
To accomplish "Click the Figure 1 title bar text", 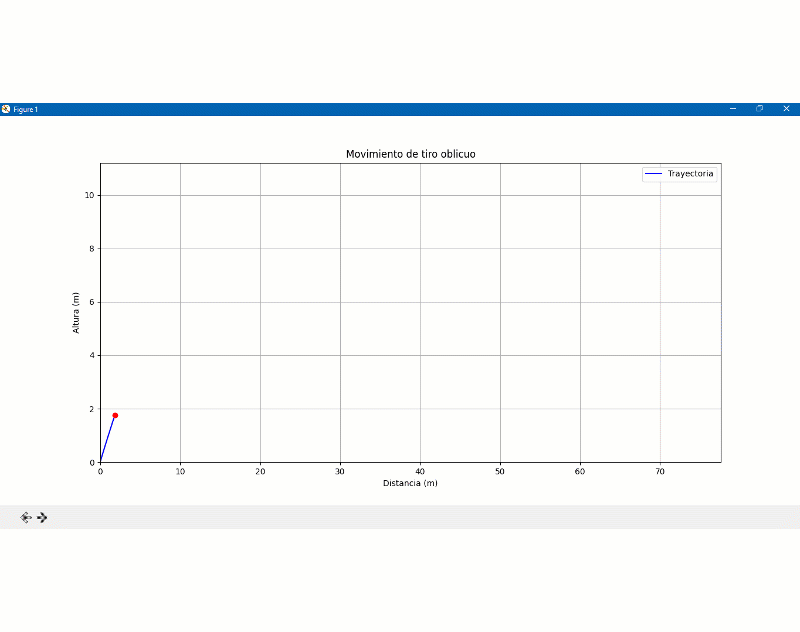I will [x=25, y=109].
